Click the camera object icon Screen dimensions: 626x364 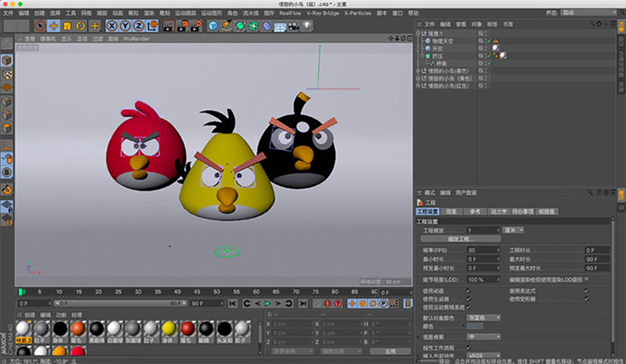coord(293,26)
